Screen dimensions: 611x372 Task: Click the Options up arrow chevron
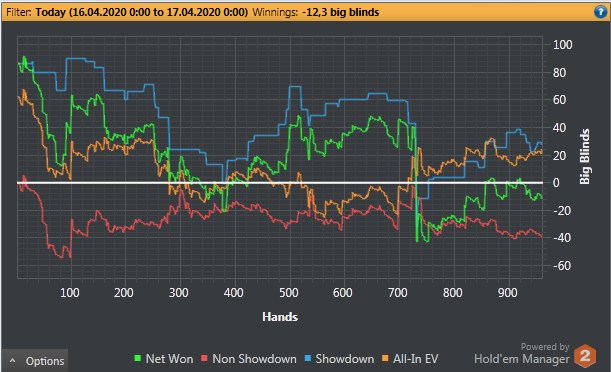[x=12, y=361]
